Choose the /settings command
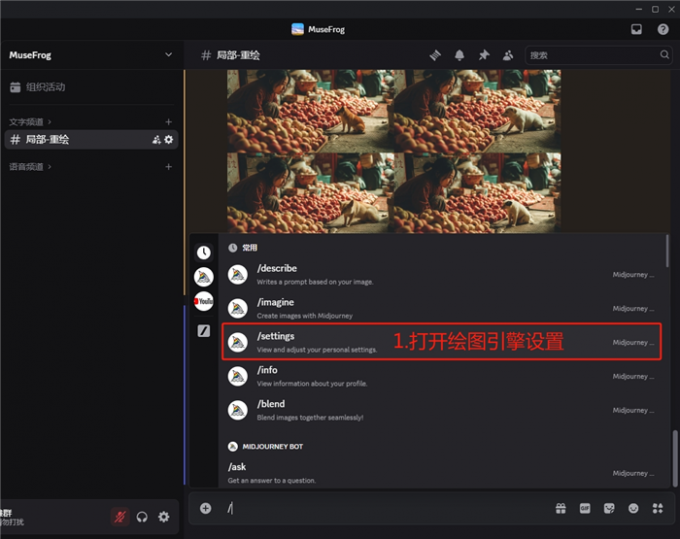This screenshot has height=539, width=680. point(441,342)
